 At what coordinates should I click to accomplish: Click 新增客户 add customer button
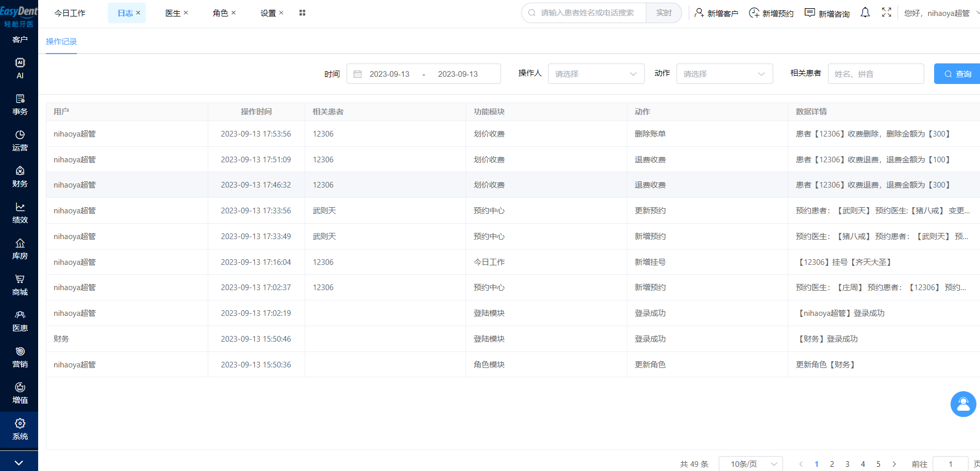[716, 13]
